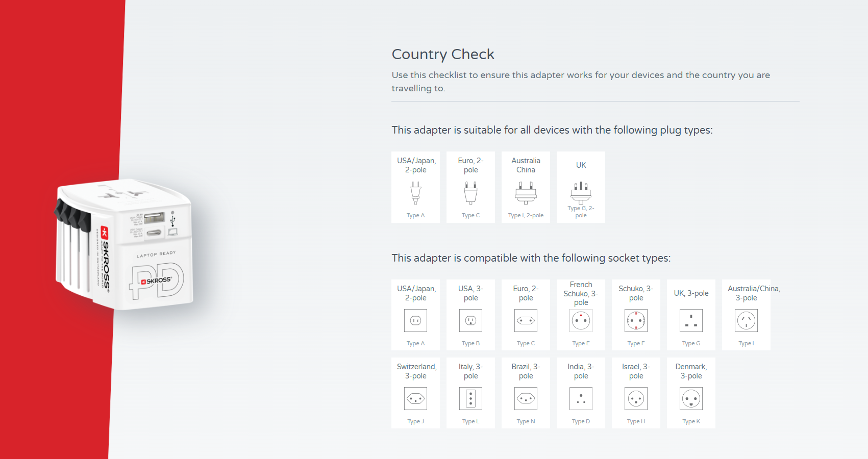Click the Schuko 3-pole Type F socket icon
Image resolution: width=868 pixels, height=459 pixels.
click(x=636, y=321)
